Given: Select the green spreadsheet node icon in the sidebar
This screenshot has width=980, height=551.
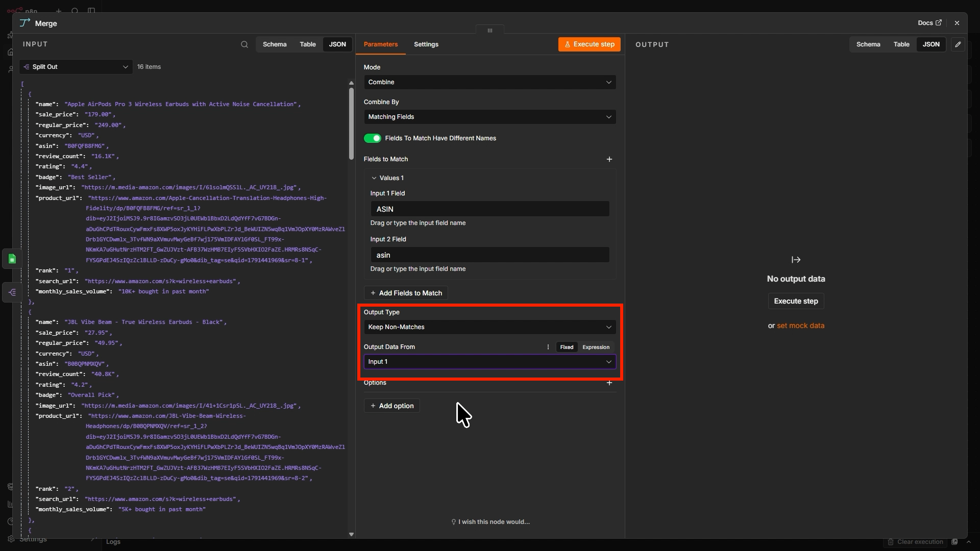Looking at the screenshot, I should tap(12, 259).
